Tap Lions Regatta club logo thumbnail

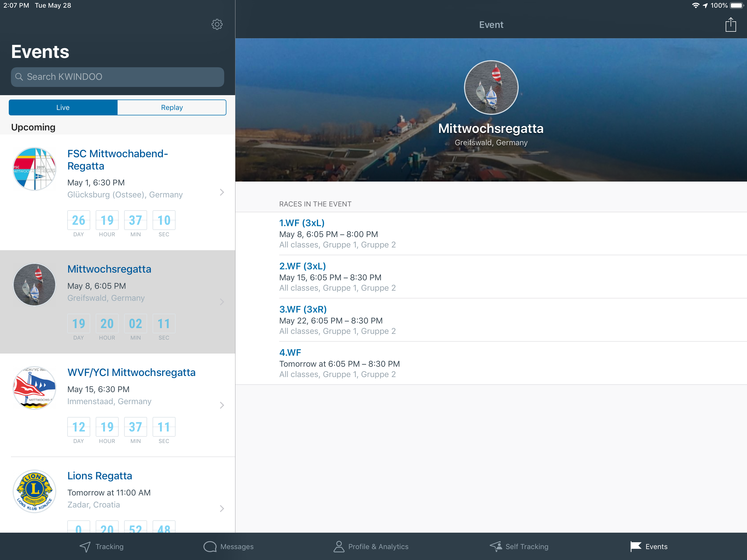34,491
